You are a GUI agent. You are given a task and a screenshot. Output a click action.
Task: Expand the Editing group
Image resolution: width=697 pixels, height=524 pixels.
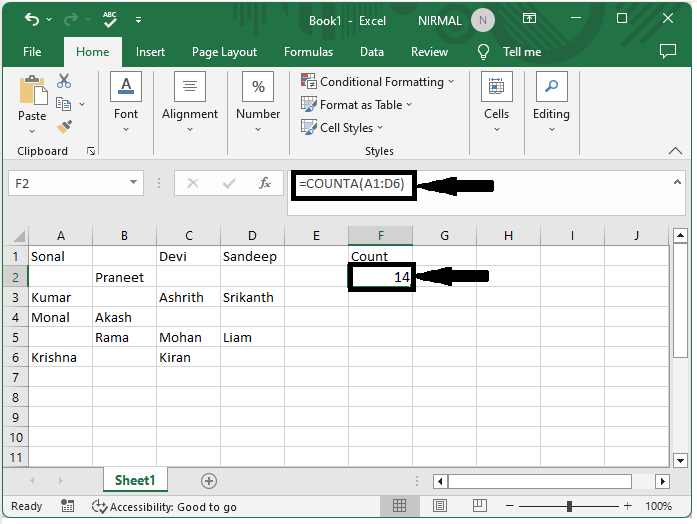tap(551, 102)
